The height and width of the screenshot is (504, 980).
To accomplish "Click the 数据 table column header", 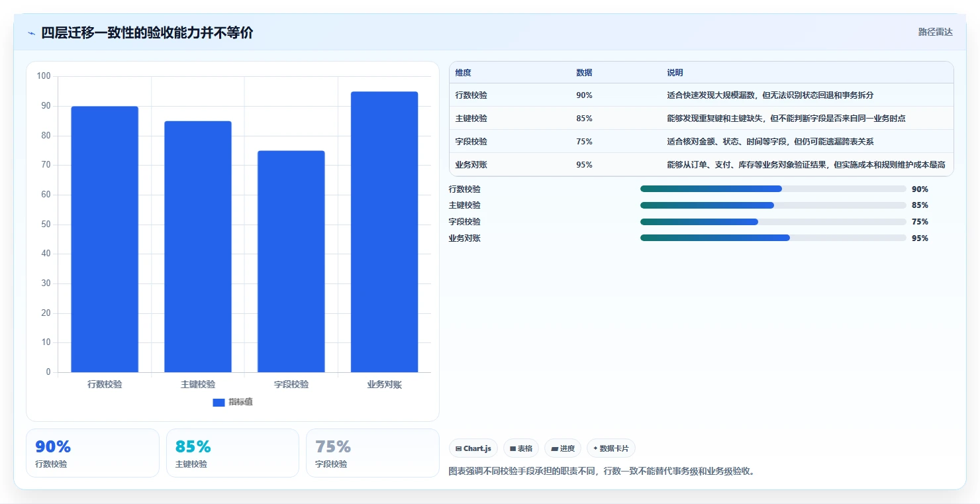I will click(x=584, y=73).
